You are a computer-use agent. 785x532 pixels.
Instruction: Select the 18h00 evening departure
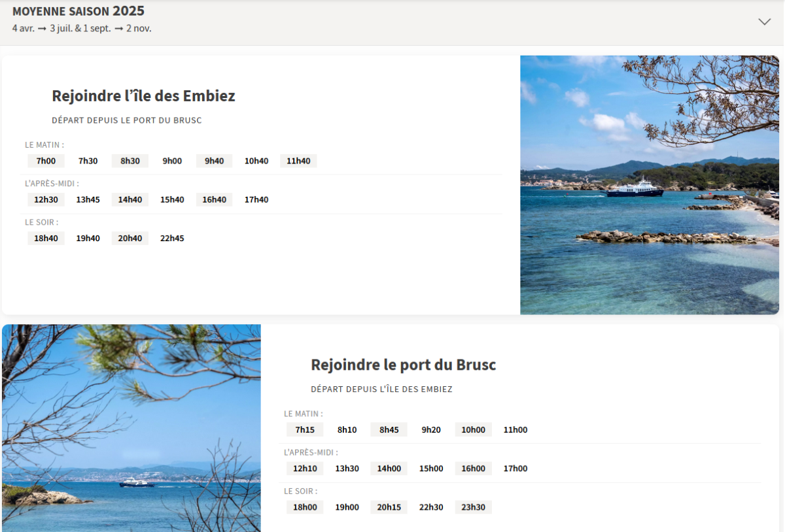pos(305,507)
